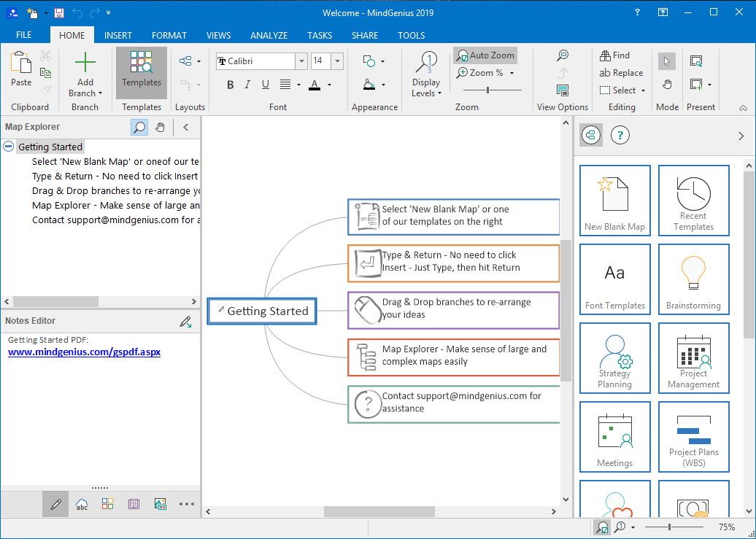Open the Zoom % dropdown
Image resolution: width=756 pixels, height=539 pixels.
(512, 73)
